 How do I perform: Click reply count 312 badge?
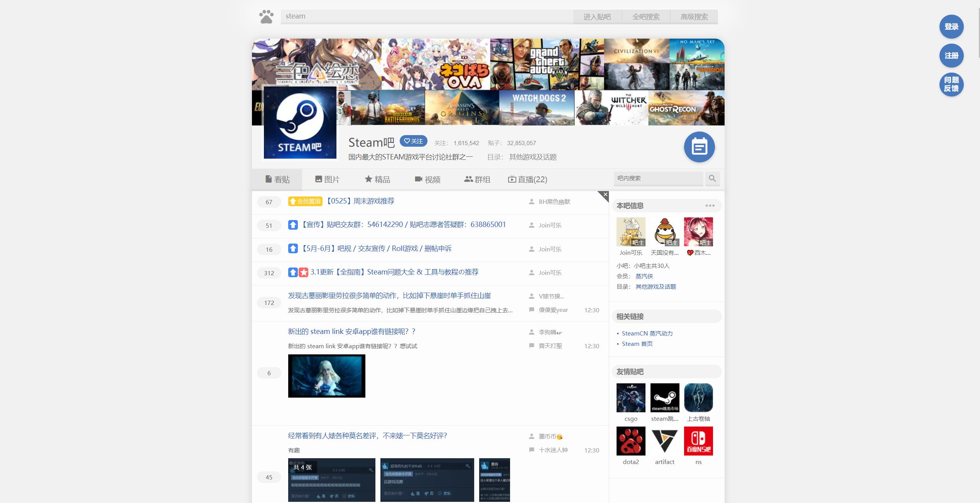(269, 273)
